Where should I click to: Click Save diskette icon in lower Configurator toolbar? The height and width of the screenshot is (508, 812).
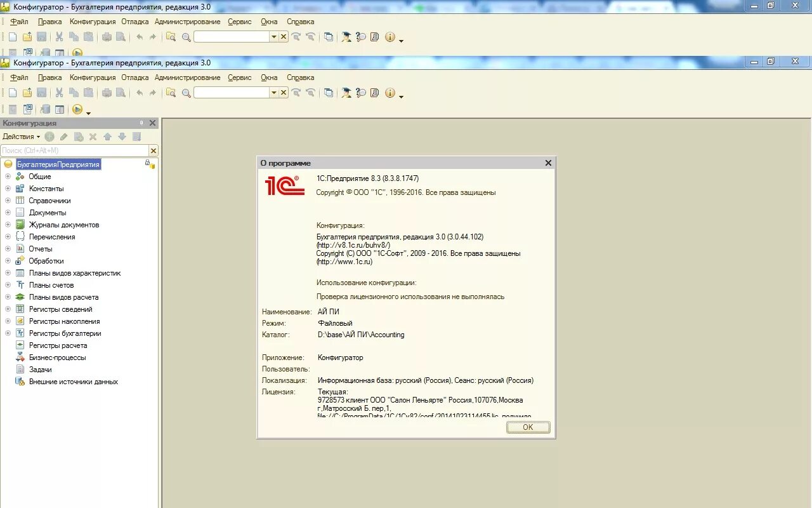point(41,93)
